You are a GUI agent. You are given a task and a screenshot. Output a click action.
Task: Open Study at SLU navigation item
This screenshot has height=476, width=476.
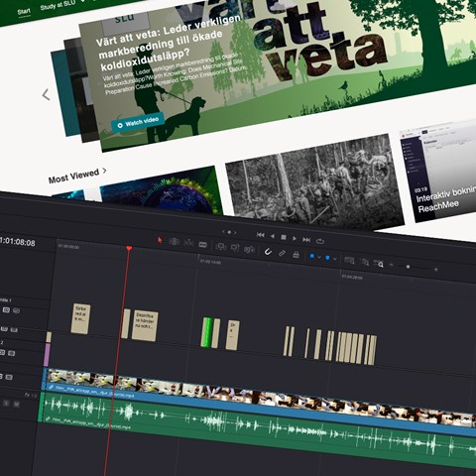pyautogui.click(x=58, y=6)
